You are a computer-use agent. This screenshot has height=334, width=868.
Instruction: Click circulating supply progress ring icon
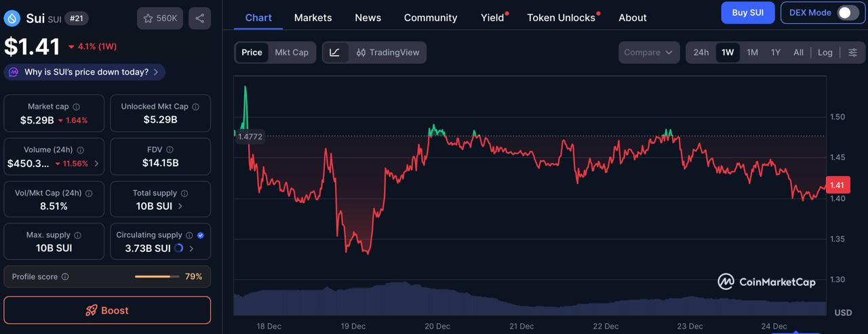(179, 248)
